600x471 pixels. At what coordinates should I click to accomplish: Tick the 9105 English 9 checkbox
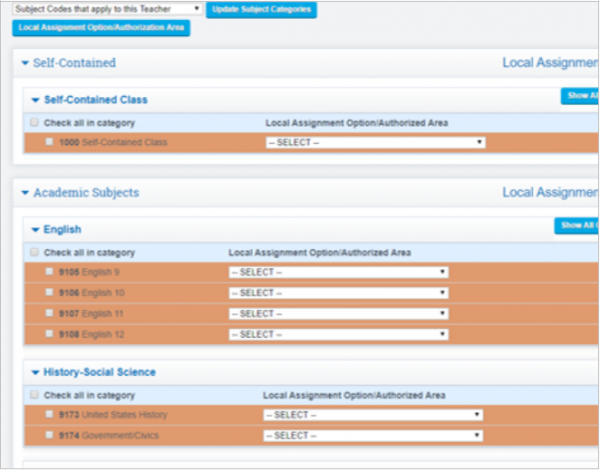[x=50, y=271]
